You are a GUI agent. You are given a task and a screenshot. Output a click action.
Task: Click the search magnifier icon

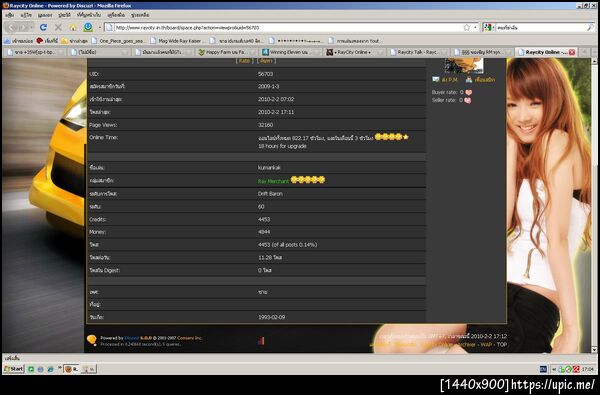click(590, 27)
